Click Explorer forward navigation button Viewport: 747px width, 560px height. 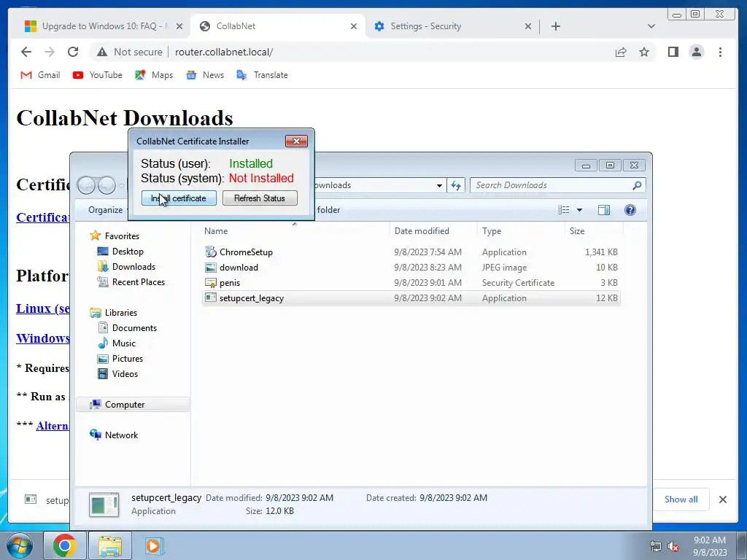tap(107, 185)
